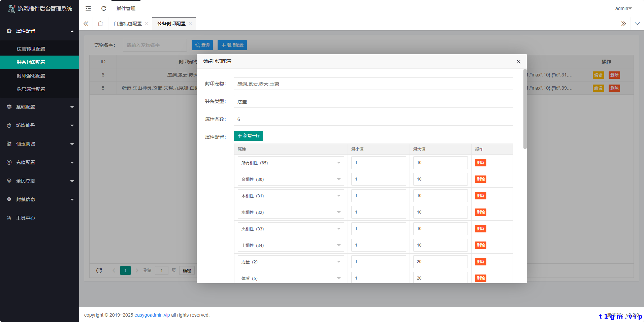This screenshot has height=322, width=644.
Task: Switch to the 自选礼包配置 tab
Action: click(x=127, y=24)
